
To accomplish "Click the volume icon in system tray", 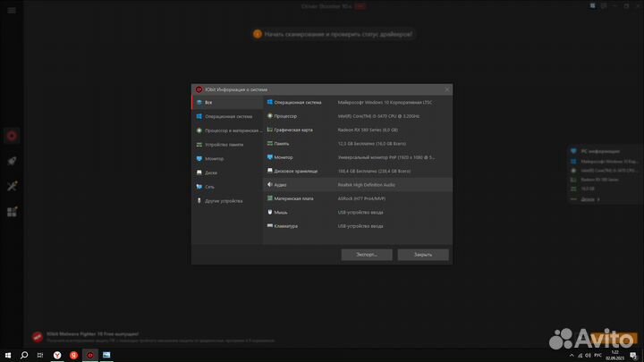I will pyautogui.click(x=588, y=356).
